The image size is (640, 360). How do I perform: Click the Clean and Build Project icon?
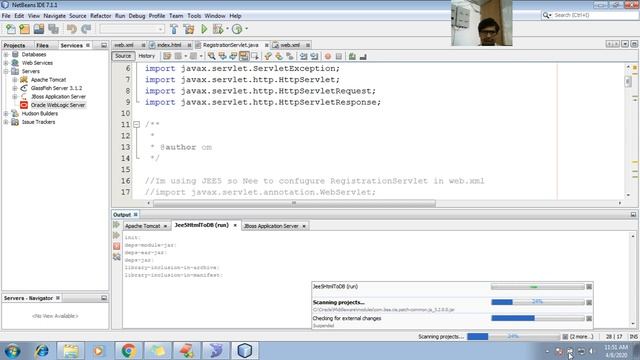tap(189, 29)
